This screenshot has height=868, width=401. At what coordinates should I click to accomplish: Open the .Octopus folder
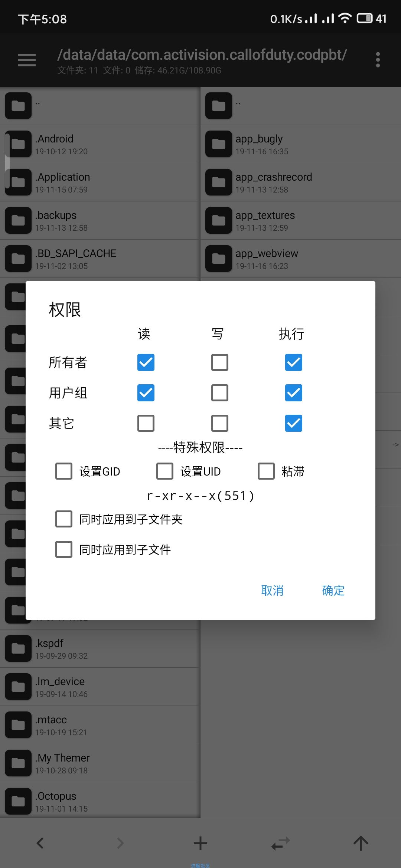click(x=100, y=801)
